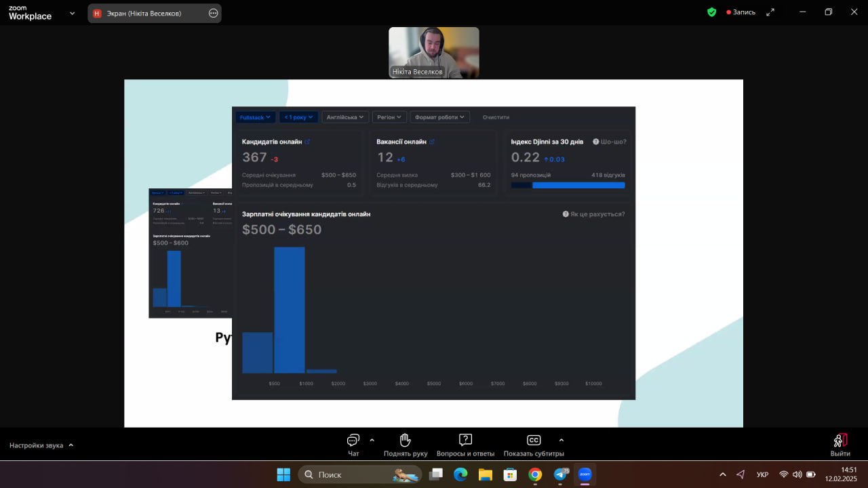
Task: Open Вопросы и ответы Q&A icon
Action: point(465,440)
